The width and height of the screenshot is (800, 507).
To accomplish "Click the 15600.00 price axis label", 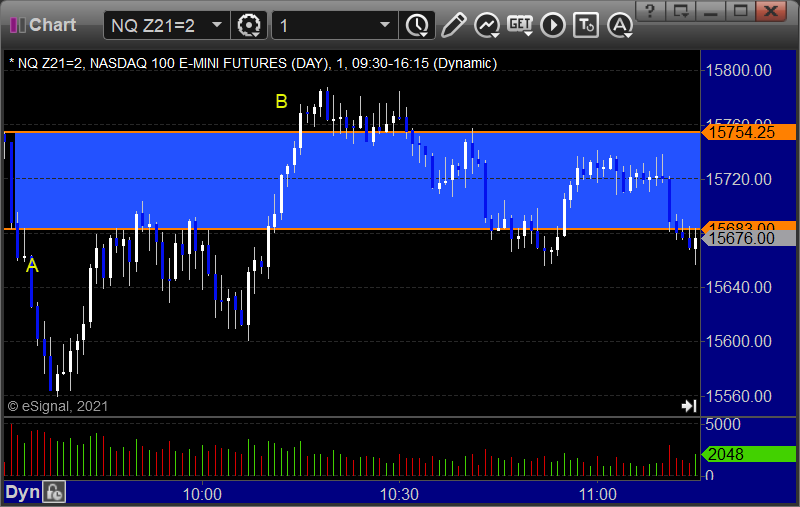I will point(738,341).
